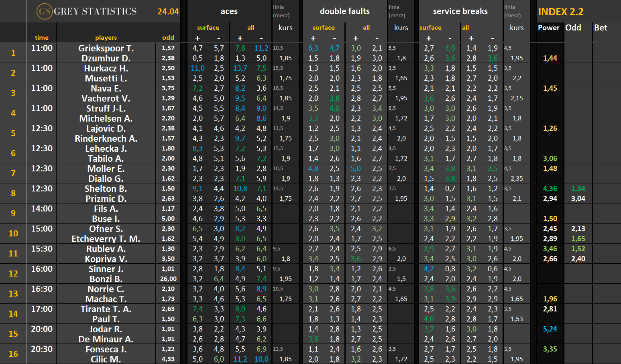This screenshot has width=621, height=364.
Task: Click the Bet column header
Action: point(601,28)
